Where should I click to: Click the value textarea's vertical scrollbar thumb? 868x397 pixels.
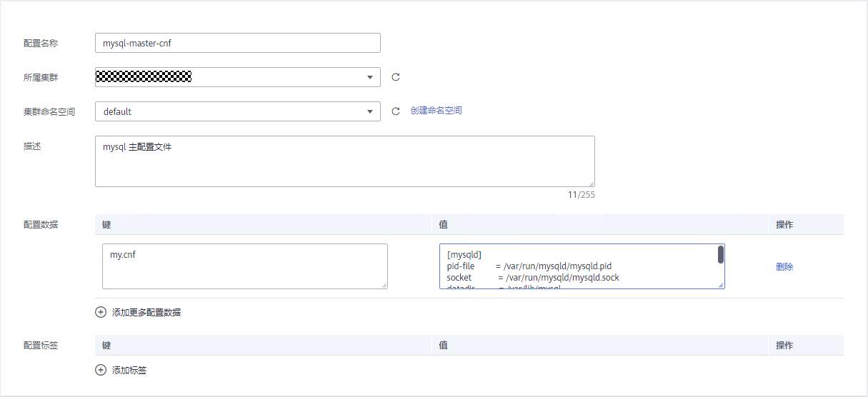(x=721, y=254)
